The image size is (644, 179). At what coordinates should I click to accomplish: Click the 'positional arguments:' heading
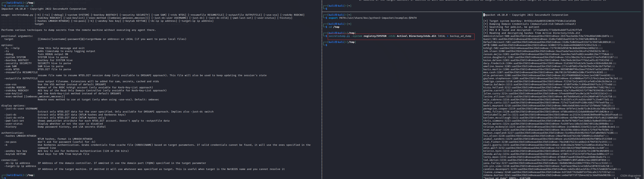pos(17,36)
